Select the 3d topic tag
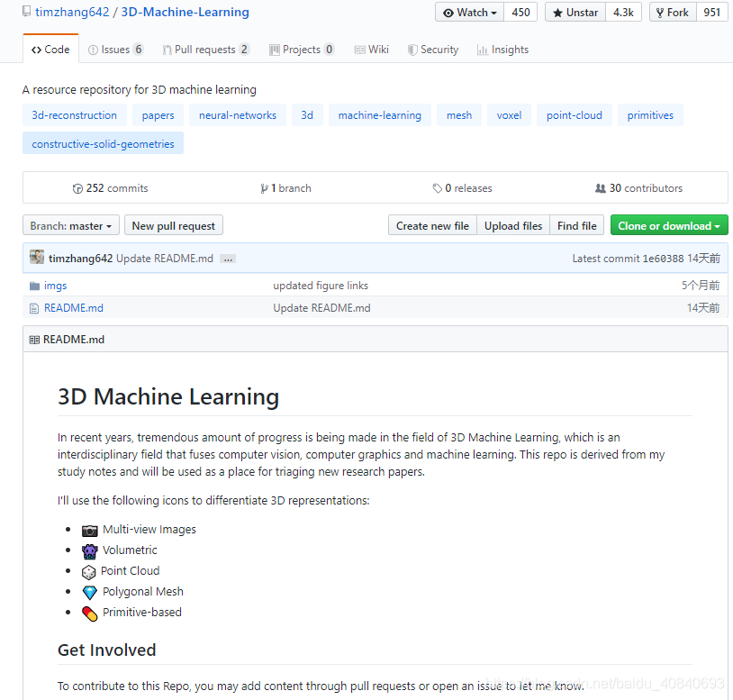Viewport: 733px width, 700px height. pos(307,115)
